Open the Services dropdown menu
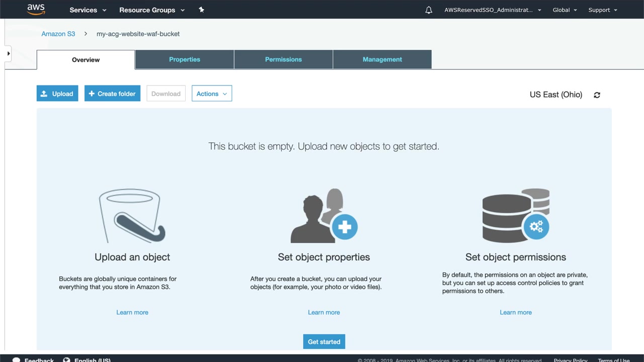 88,10
